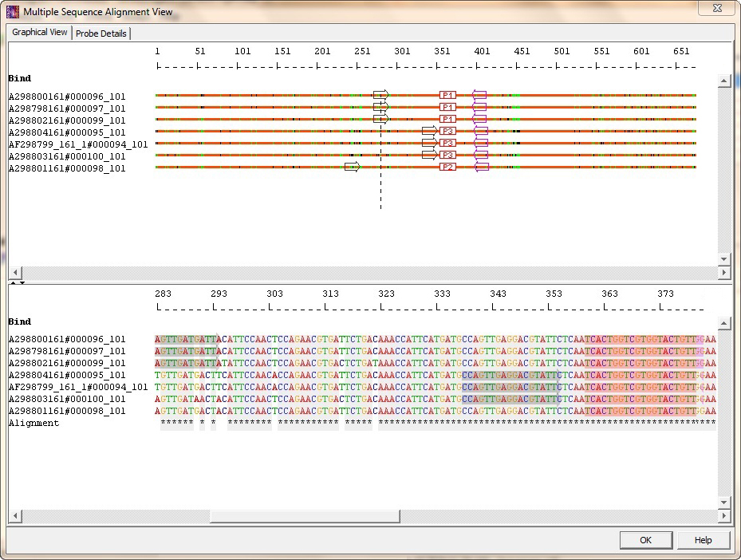Select forward primer arrow on A298801161#000098_101
The height and width of the screenshot is (560, 741).
click(353, 167)
